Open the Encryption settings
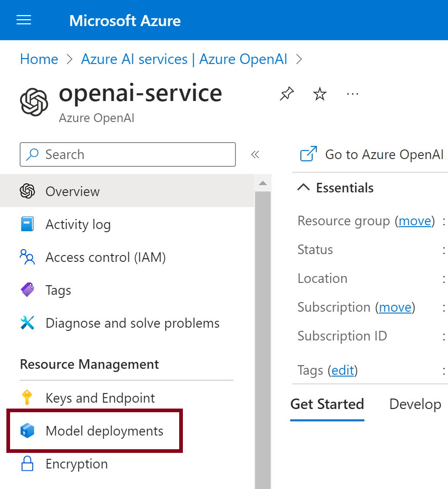 click(x=76, y=464)
